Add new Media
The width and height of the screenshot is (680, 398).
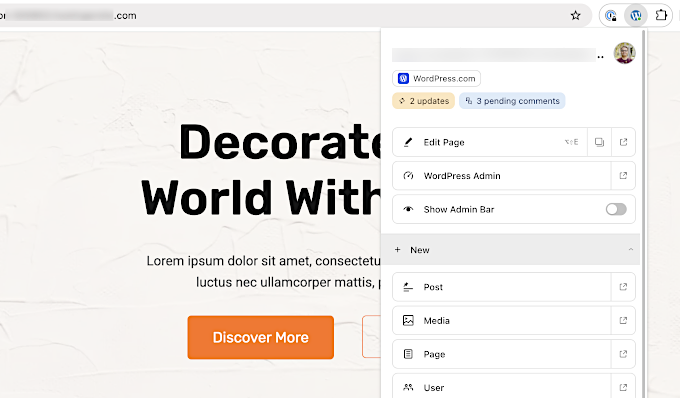pos(502,320)
